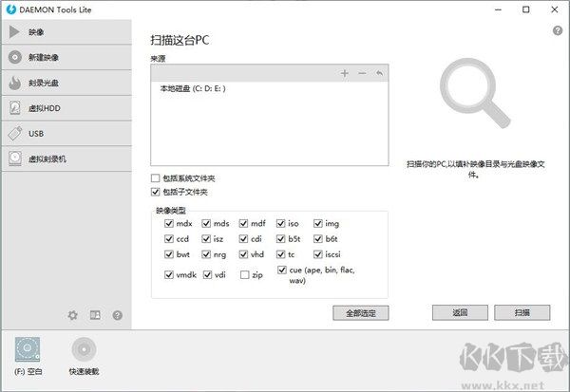Click the flame icon beside 刻录光盘
The image size is (570, 392).
point(15,83)
